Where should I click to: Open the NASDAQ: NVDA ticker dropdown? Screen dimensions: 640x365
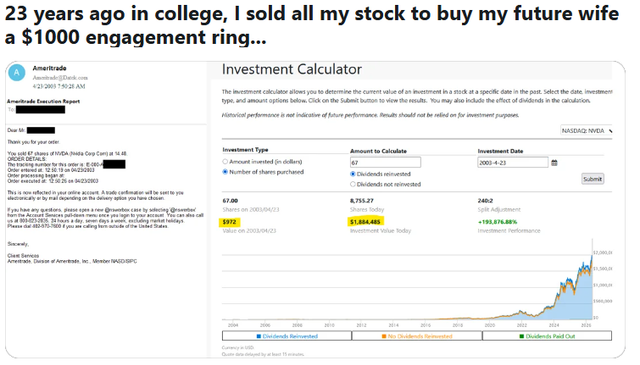coord(587,131)
